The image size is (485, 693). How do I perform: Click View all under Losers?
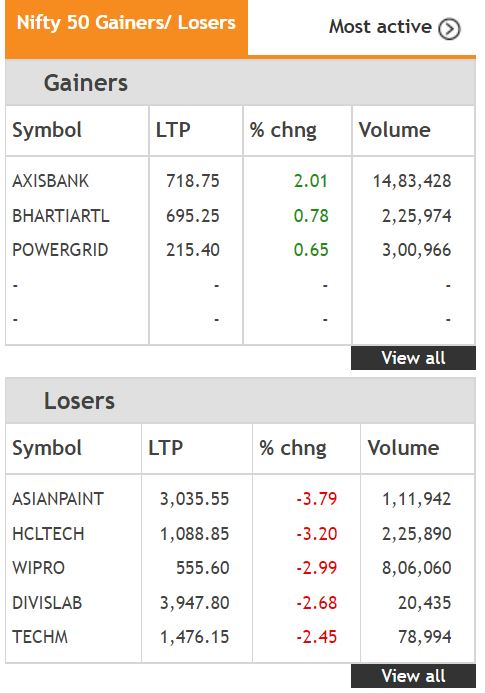pos(413,676)
